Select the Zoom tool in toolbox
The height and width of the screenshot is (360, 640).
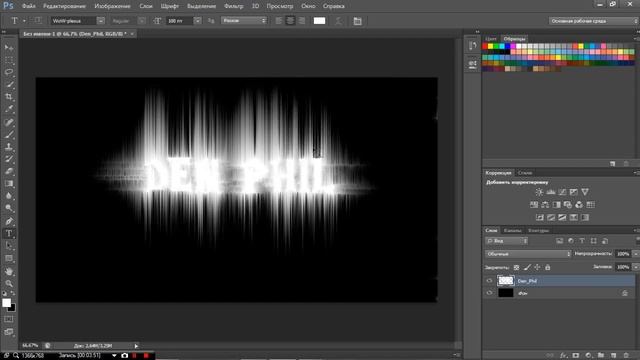click(9, 283)
